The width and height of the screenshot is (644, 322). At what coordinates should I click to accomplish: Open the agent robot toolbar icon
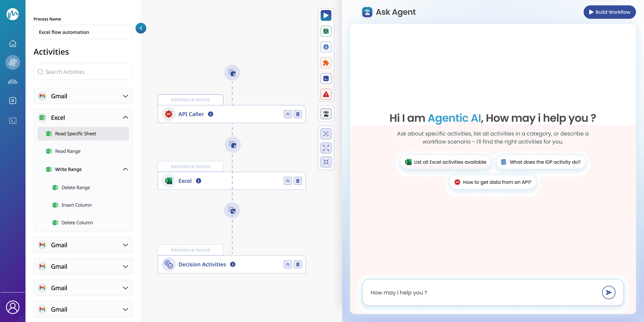click(326, 114)
